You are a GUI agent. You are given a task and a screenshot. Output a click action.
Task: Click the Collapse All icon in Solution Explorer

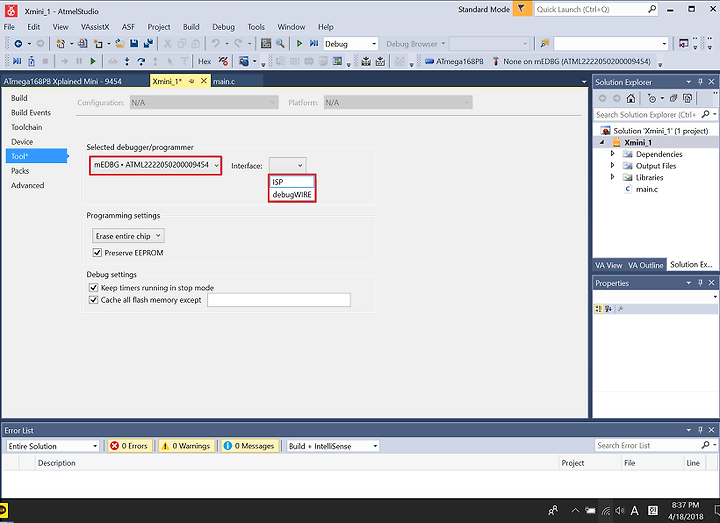pyautogui.click(x=674, y=98)
